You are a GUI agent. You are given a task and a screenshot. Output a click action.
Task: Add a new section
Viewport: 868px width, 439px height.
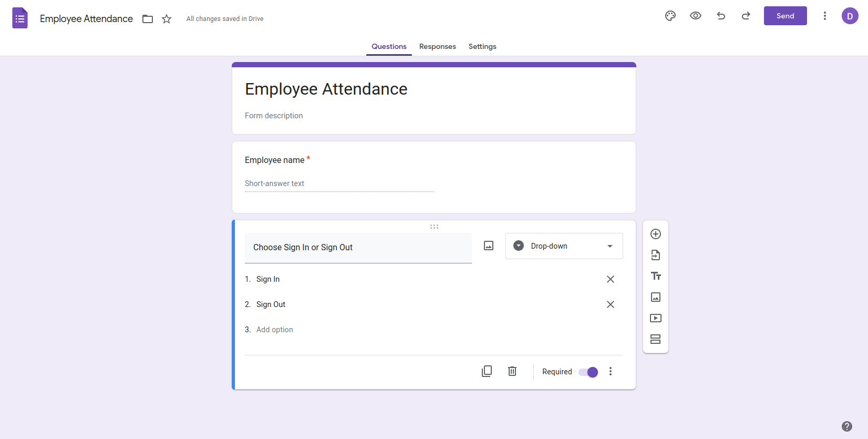pyautogui.click(x=655, y=339)
